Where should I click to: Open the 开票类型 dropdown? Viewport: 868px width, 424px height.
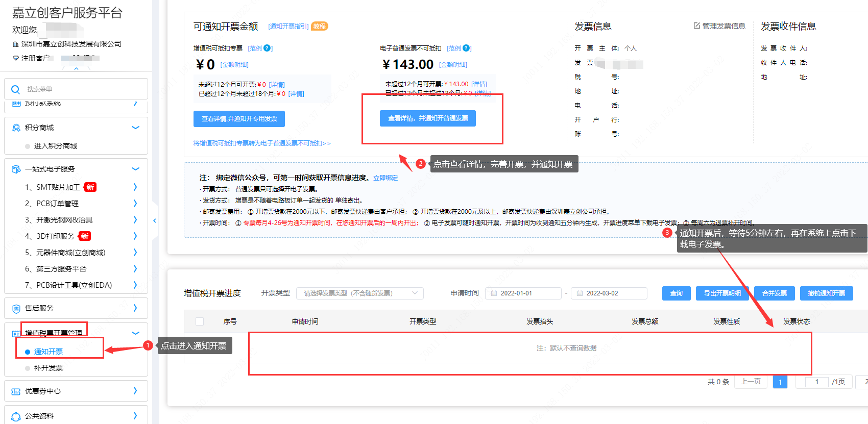click(x=360, y=293)
